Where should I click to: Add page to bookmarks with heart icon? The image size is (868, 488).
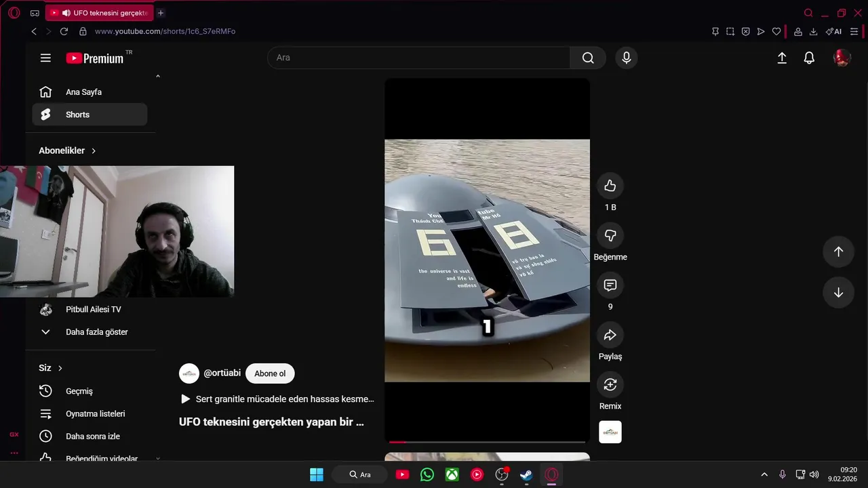point(776,31)
